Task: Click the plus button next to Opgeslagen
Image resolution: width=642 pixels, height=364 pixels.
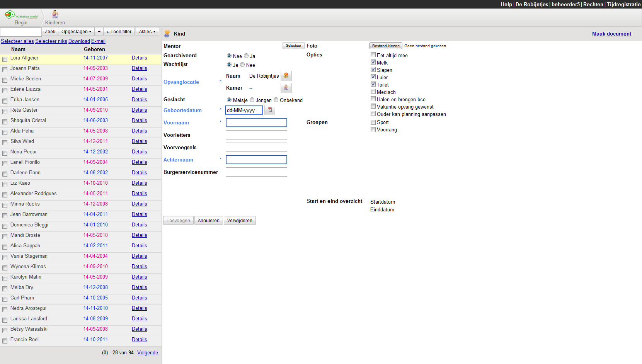Action: 99,32
